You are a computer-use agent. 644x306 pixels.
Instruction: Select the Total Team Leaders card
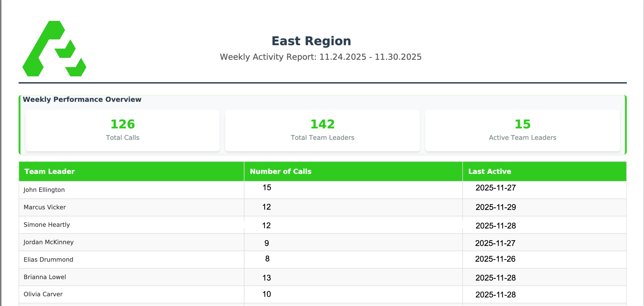click(322, 130)
